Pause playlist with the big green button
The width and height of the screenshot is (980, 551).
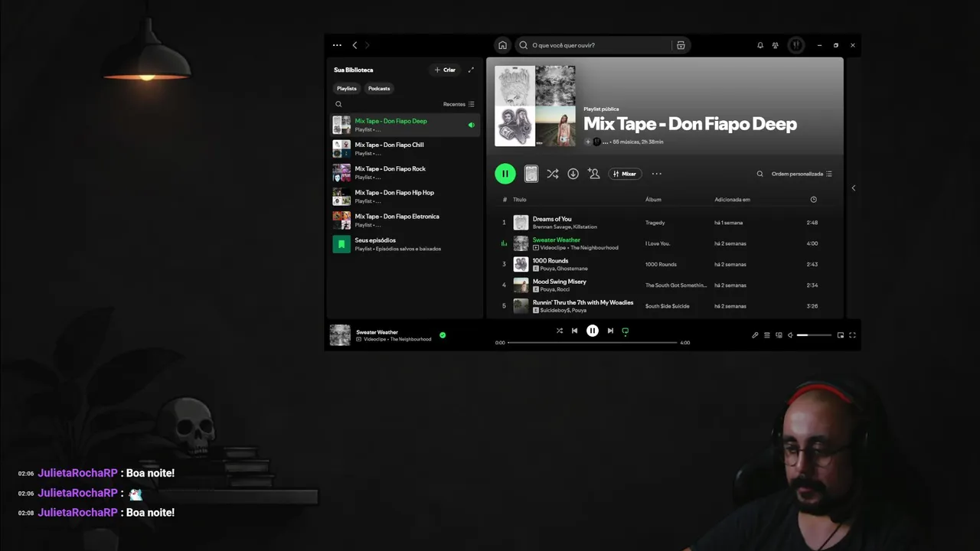click(505, 174)
